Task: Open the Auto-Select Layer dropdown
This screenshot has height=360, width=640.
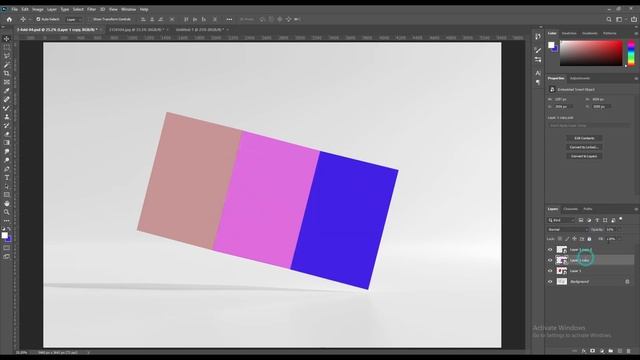Action: click(x=73, y=19)
